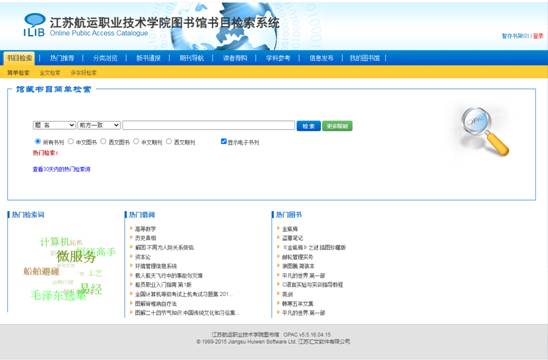Switch to the 期刊导航 tab
Viewport: 548px width, 360px height.
(x=192, y=58)
